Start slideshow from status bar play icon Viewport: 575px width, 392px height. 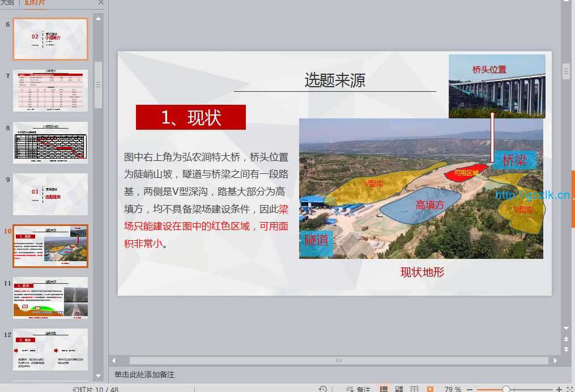pyautogui.click(x=430, y=389)
